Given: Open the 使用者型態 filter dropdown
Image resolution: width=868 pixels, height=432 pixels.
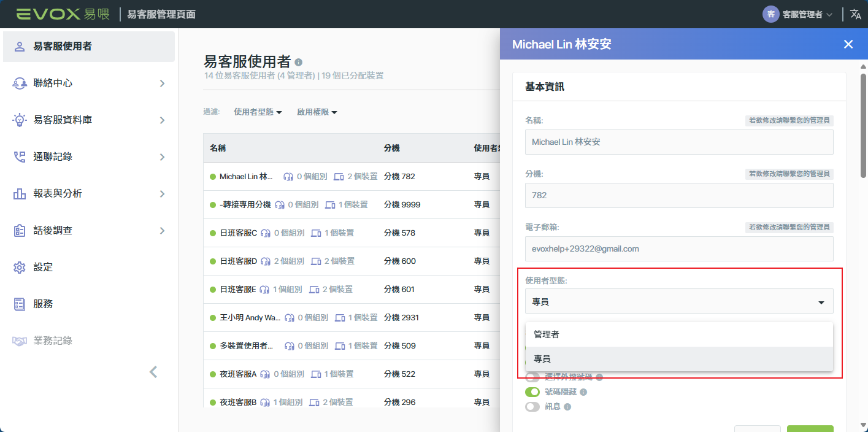Looking at the screenshot, I should [258, 112].
